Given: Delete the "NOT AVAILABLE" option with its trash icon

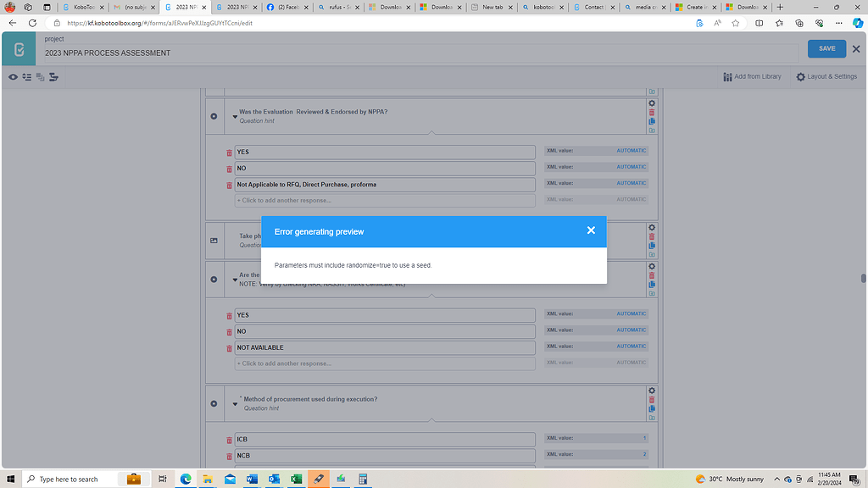Looking at the screenshot, I should pos(228,347).
